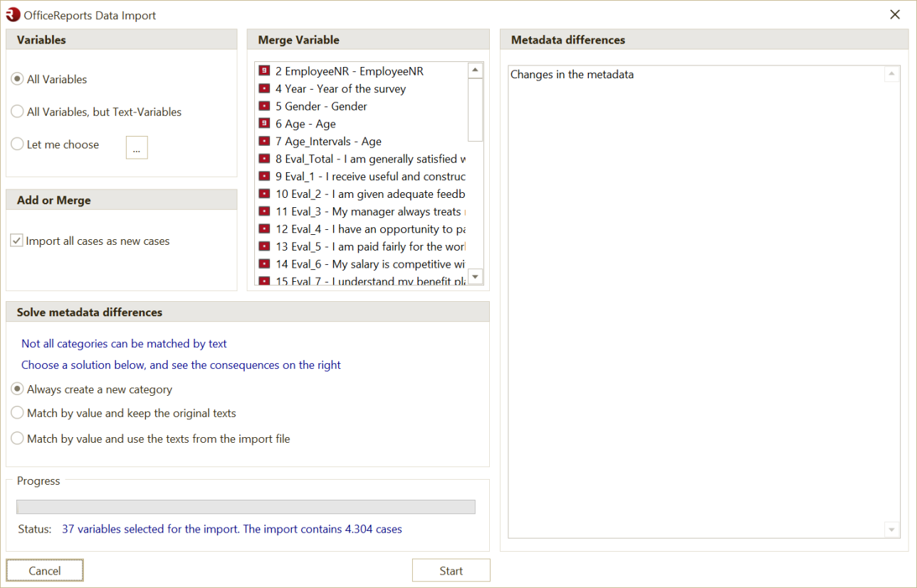Image resolution: width=917 pixels, height=588 pixels.
Task: Select Match by value and keep original texts
Action: pyautogui.click(x=16, y=413)
